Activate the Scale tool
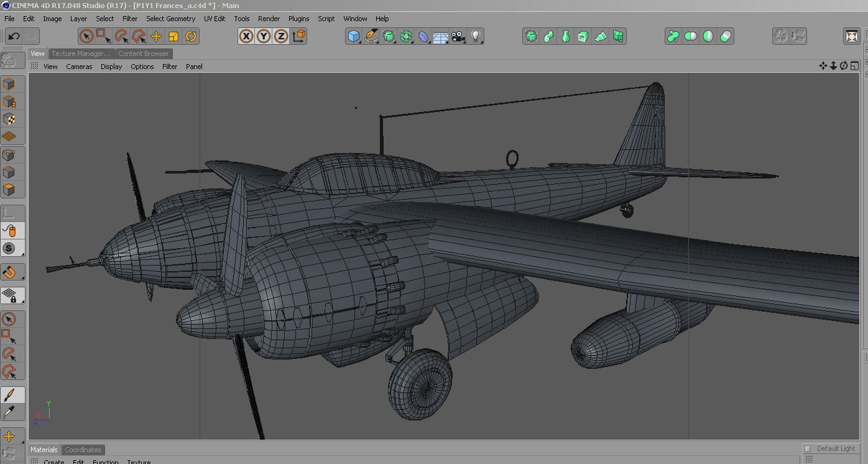Image resolution: width=868 pixels, height=464 pixels. coord(173,36)
